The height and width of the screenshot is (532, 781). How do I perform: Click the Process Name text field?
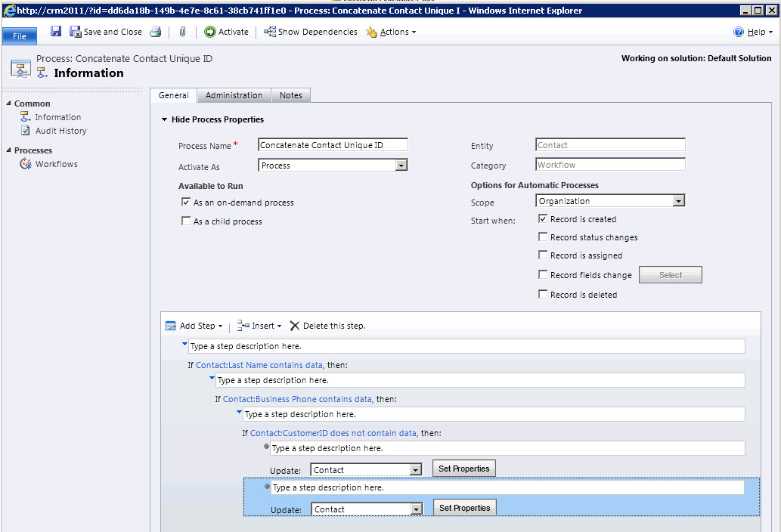click(x=333, y=145)
